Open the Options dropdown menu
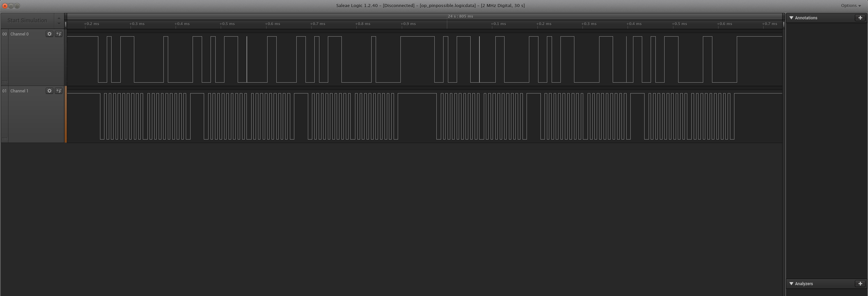 pyautogui.click(x=851, y=6)
